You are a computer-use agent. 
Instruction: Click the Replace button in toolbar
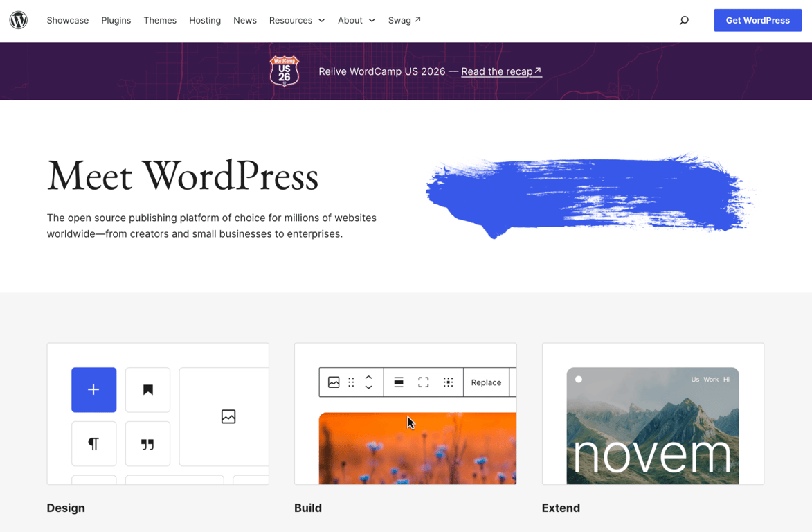point(486,382)
